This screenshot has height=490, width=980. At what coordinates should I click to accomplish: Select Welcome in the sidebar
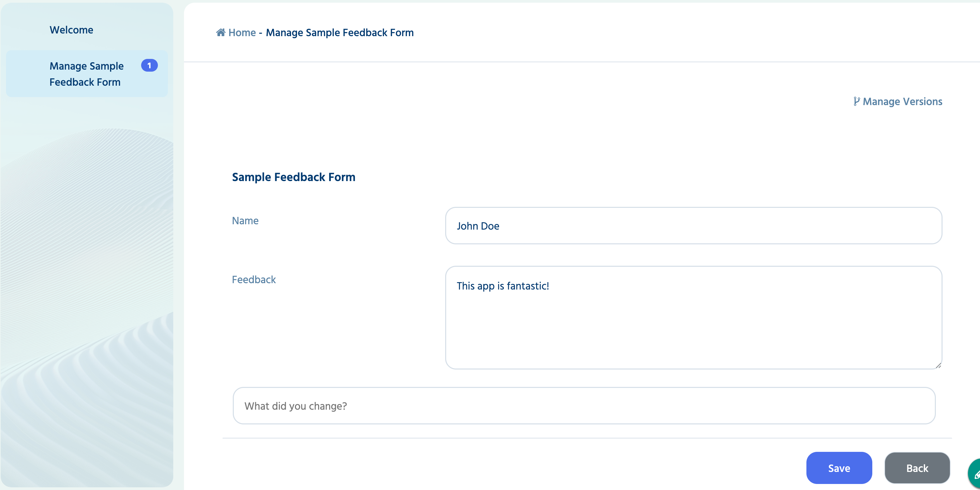point(71,30)
